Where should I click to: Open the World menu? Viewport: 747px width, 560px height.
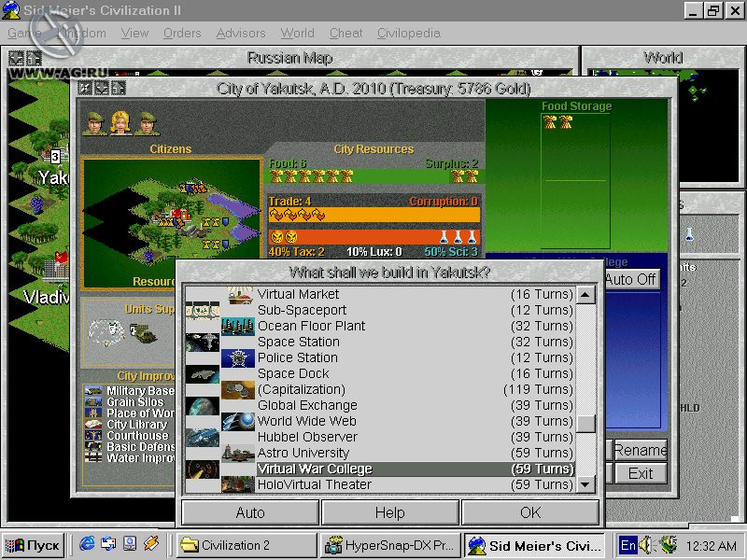297,33
